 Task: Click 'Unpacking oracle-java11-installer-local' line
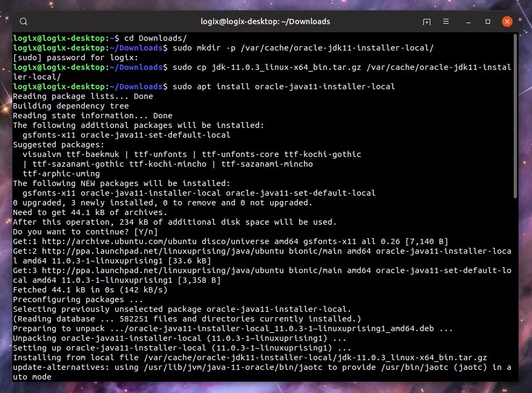[180, 338]
